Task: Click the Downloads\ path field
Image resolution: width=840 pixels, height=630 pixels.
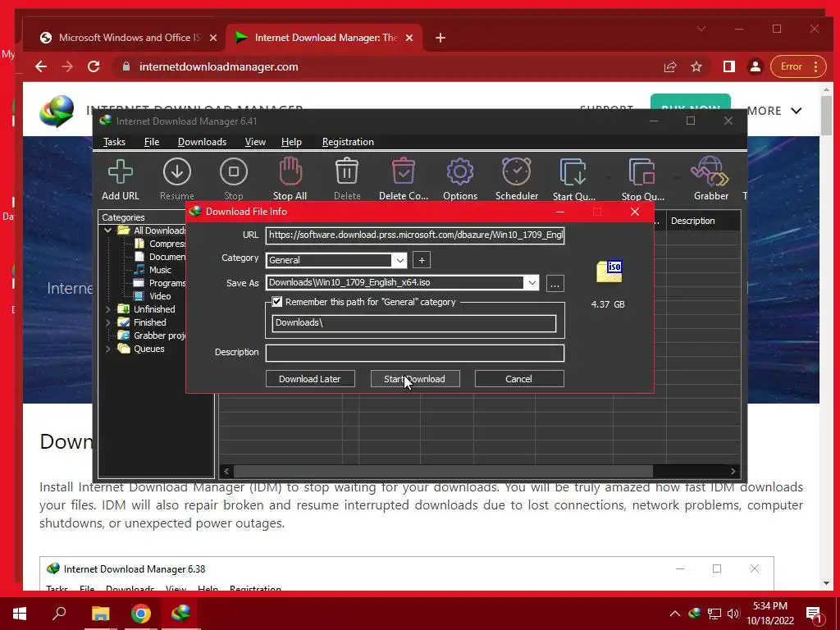Action: tap(413, 323)
